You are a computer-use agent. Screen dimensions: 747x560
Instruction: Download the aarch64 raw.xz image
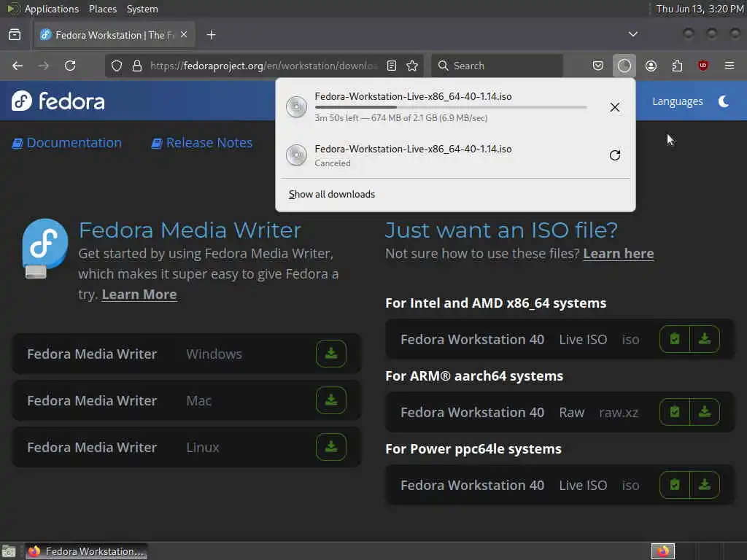(705, 411)
